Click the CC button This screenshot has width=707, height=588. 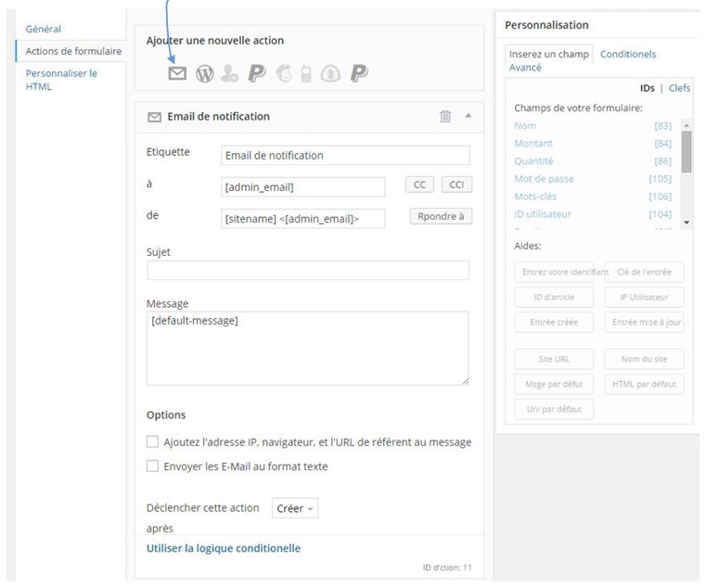tap(419, 185)
